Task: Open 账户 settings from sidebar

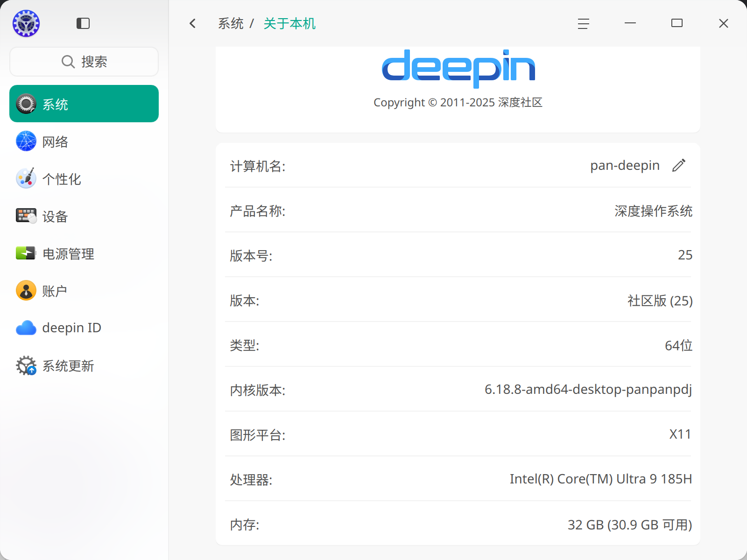Action: click(84, 290)
